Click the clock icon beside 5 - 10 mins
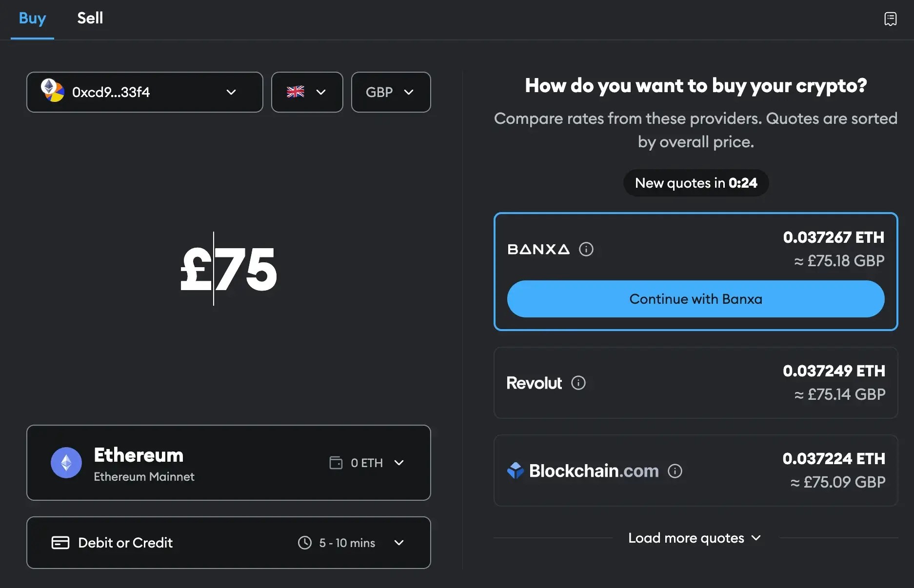Viewport: 914px width, 588px height. point(304,543)
